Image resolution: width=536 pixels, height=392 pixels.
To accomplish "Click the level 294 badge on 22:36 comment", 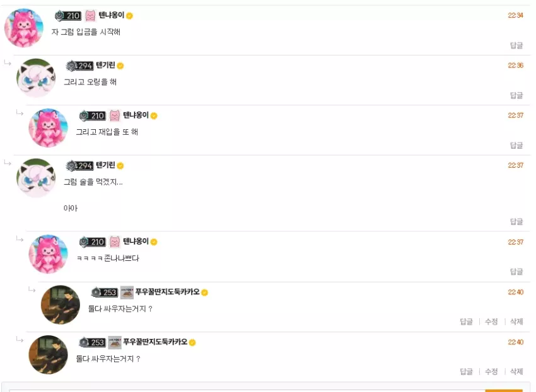I will click(79, 66).
